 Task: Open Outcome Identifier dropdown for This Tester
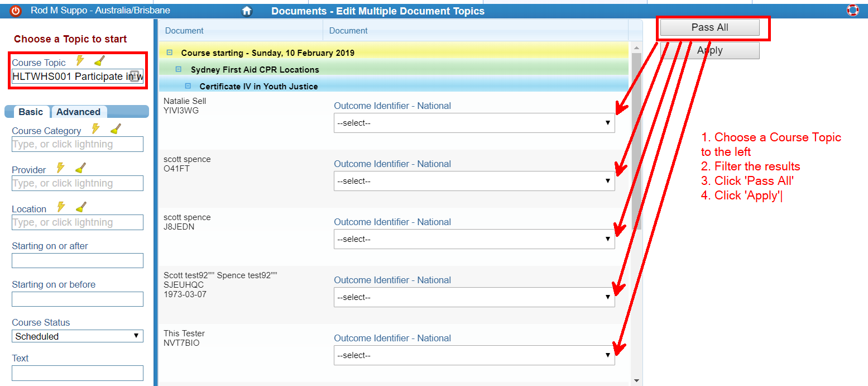(474, 355)
